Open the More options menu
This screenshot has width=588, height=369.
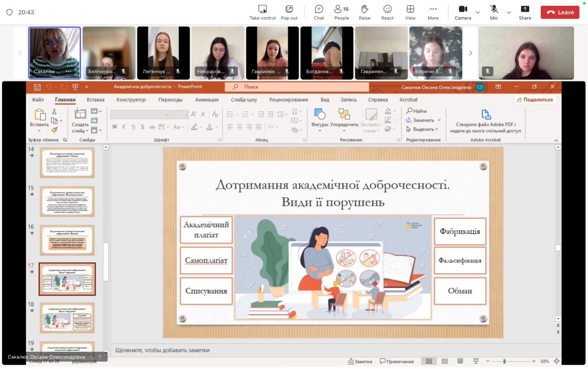433,12
